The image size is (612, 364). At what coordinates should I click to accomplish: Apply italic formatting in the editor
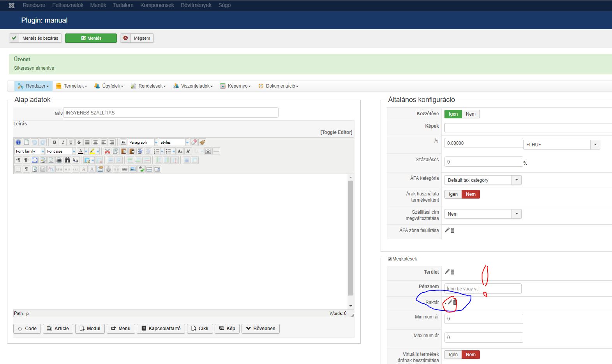tap(63, 142)
